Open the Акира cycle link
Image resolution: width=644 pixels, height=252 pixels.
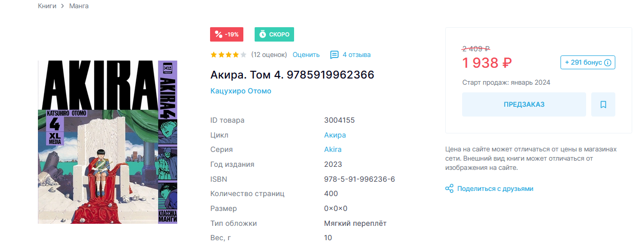(x=335, y=135)
